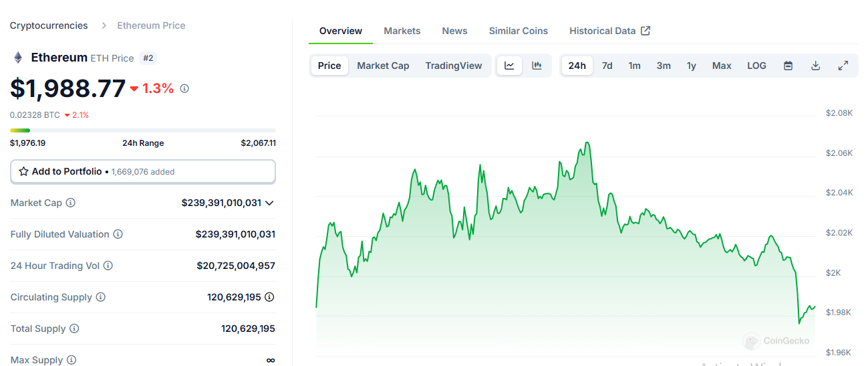
Task: Click the #2 rank badge
Action: pyautogui.click(x=148, y=58)
